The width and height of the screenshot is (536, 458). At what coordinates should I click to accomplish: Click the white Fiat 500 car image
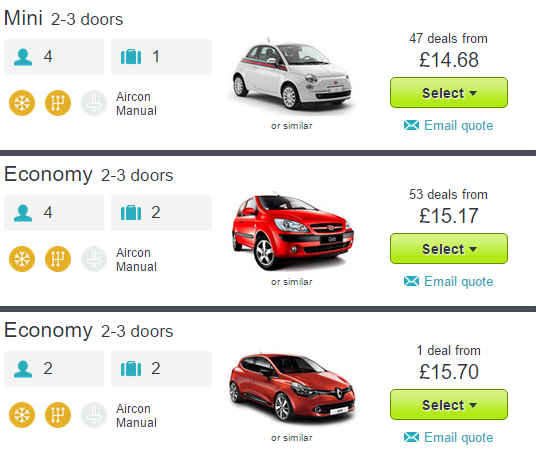[292, 74]
